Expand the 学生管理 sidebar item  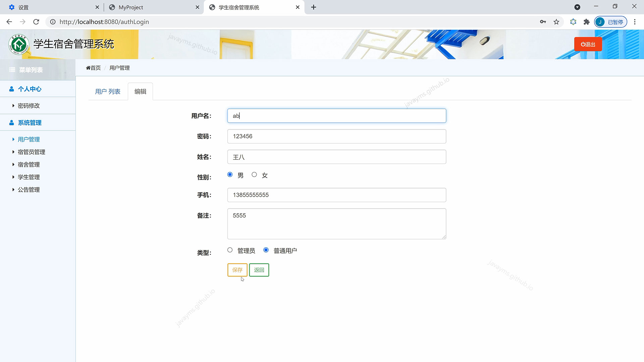(x=28, y=177)
